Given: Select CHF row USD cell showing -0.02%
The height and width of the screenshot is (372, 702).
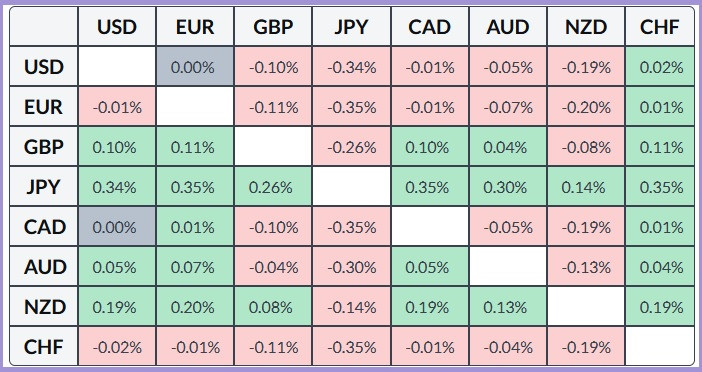Looking at the screenshot, I should tap(117, 346).
